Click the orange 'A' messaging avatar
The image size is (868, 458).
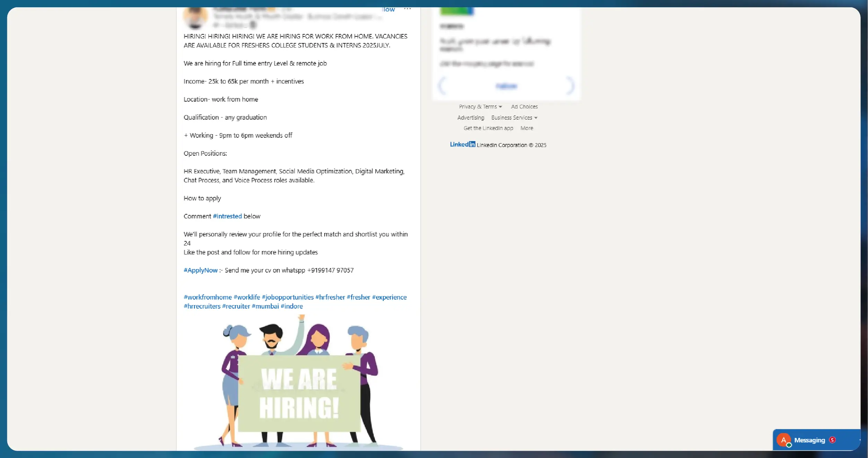point(783,440)
